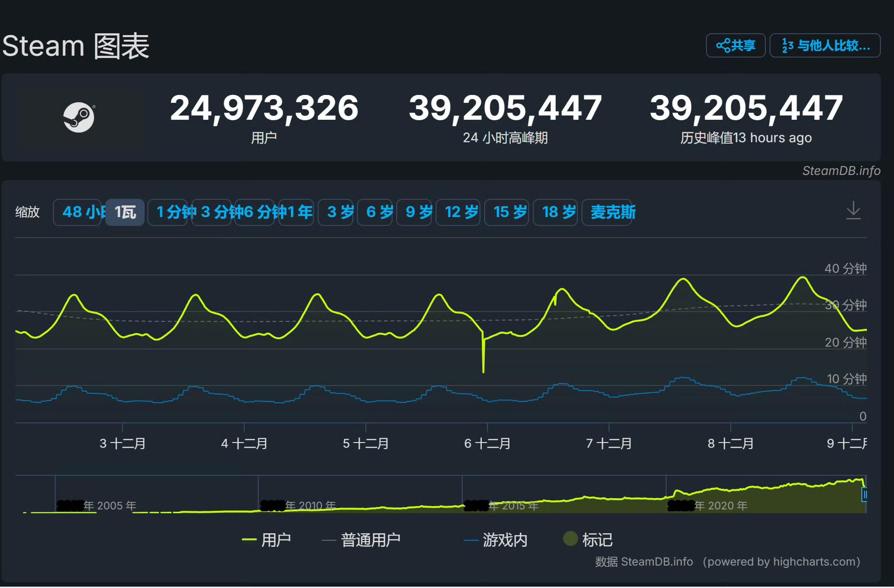Select the 1瓦 zoom range
This screenshot has height=588, width=894.
[x=125, y=212]
